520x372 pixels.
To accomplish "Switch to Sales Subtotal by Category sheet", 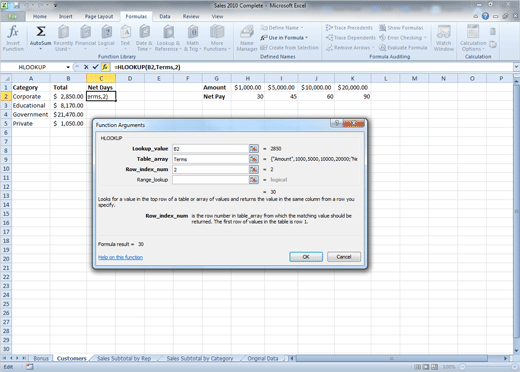I will click(200, 358).
